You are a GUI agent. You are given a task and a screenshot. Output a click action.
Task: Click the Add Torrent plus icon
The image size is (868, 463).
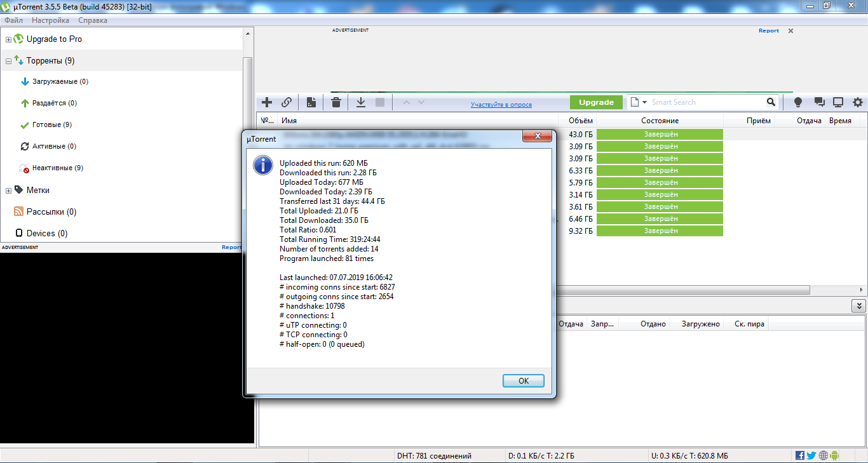(x=267, y=102)
